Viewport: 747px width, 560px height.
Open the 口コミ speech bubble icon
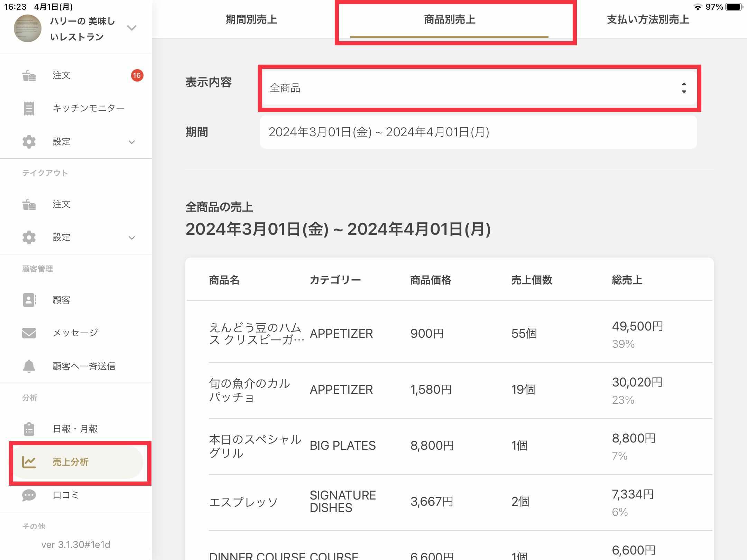tap(29, 495)
